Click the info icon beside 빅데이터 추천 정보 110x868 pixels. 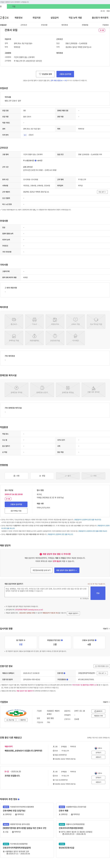click(18, 799)
